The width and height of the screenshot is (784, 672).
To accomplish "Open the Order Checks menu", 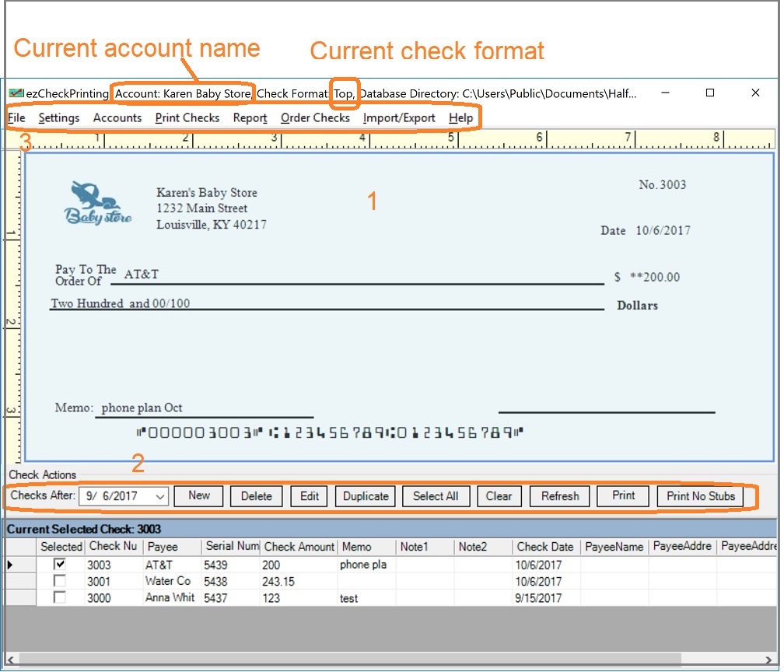I will click(x=315, y=118).
